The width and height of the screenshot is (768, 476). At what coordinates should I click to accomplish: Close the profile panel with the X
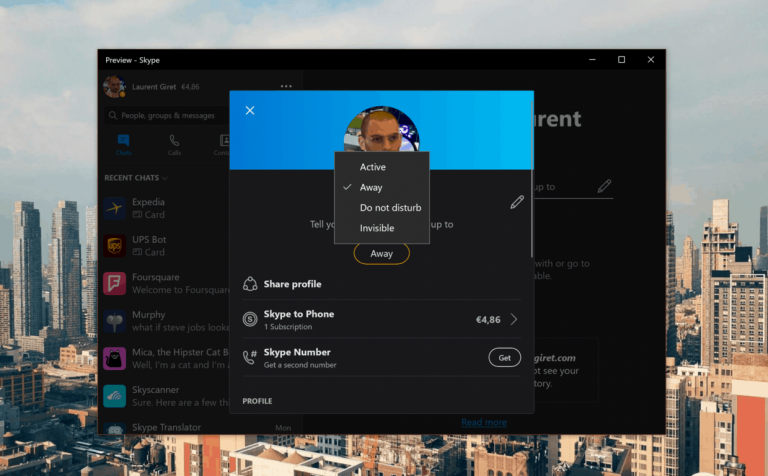250,110
